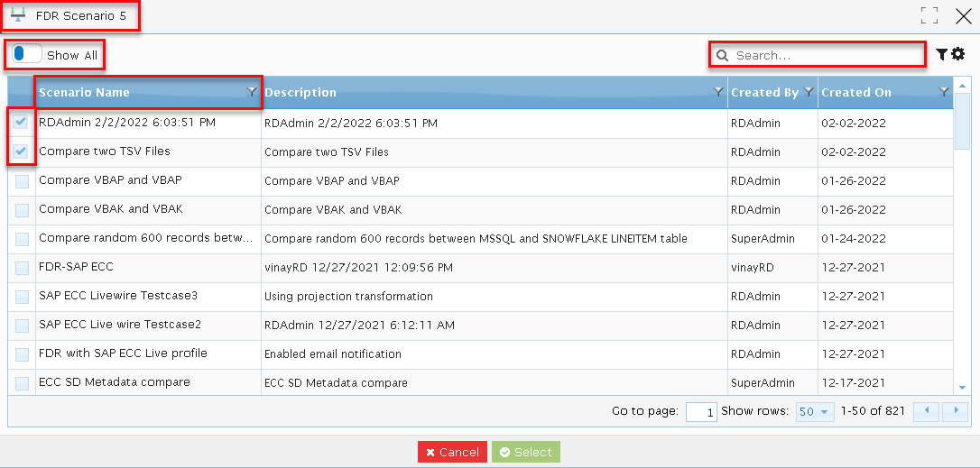Go to previous page arrow

click(926, 411)
